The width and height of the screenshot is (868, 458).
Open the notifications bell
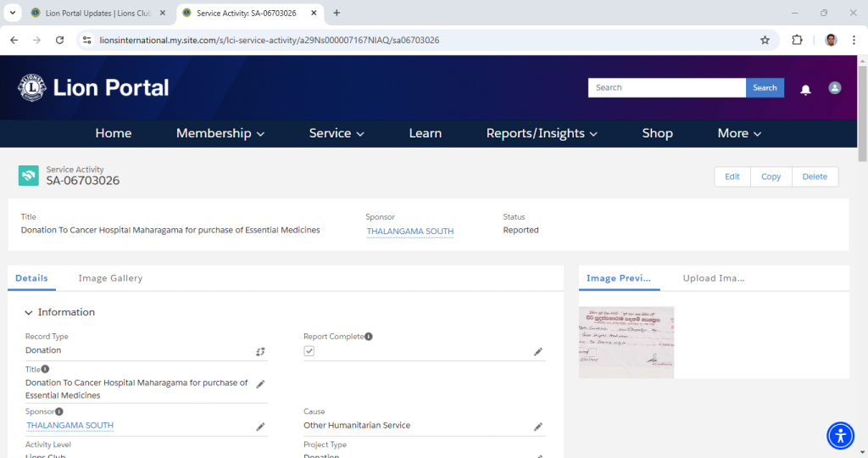pos(805,89)
